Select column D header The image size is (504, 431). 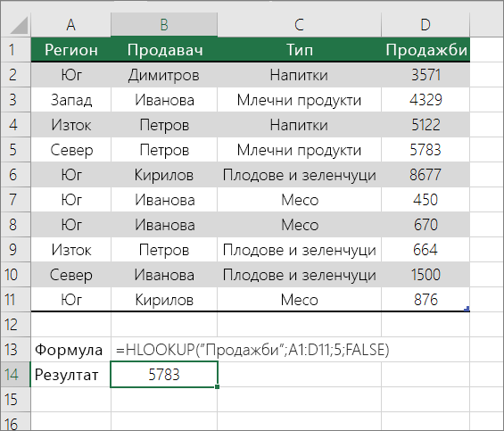tap(426, 25)
